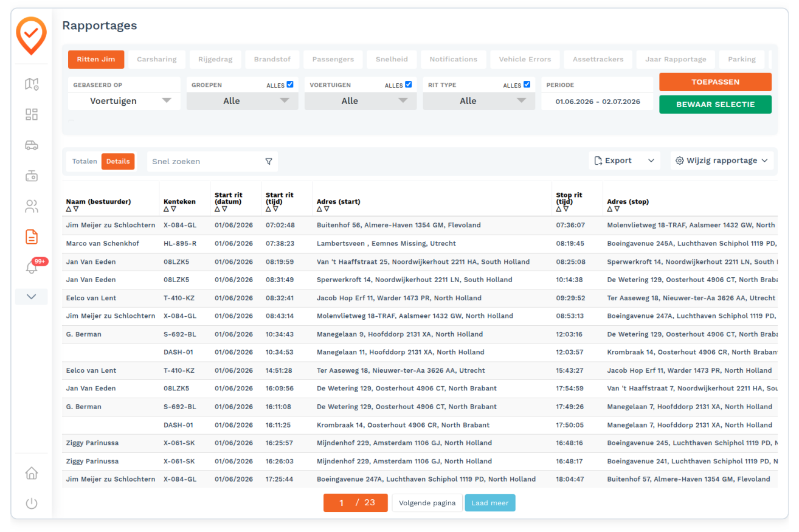Open the Rit Type dropdown
This screenshot has width=799, height=532.
(x=479, y=101)
